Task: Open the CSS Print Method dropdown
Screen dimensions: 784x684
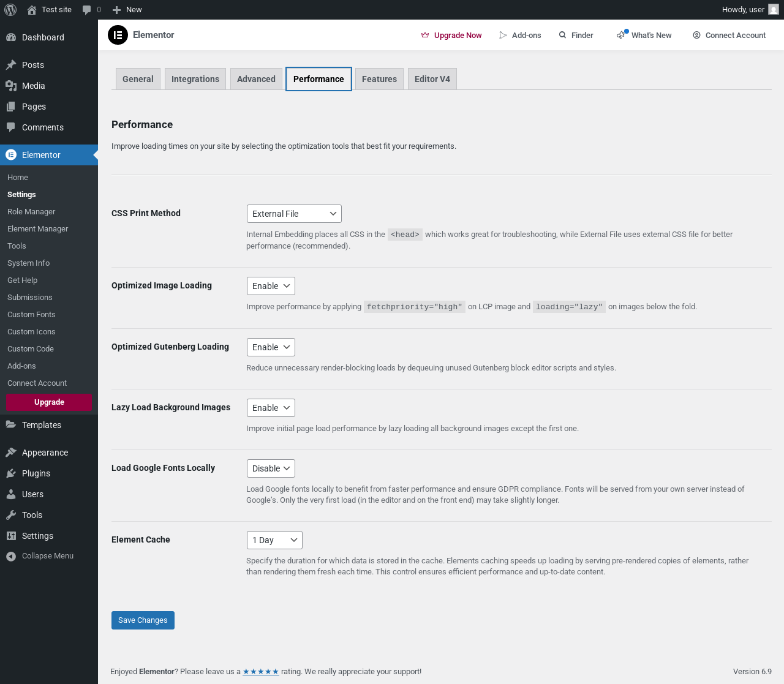Action: (x=294, y=214)
